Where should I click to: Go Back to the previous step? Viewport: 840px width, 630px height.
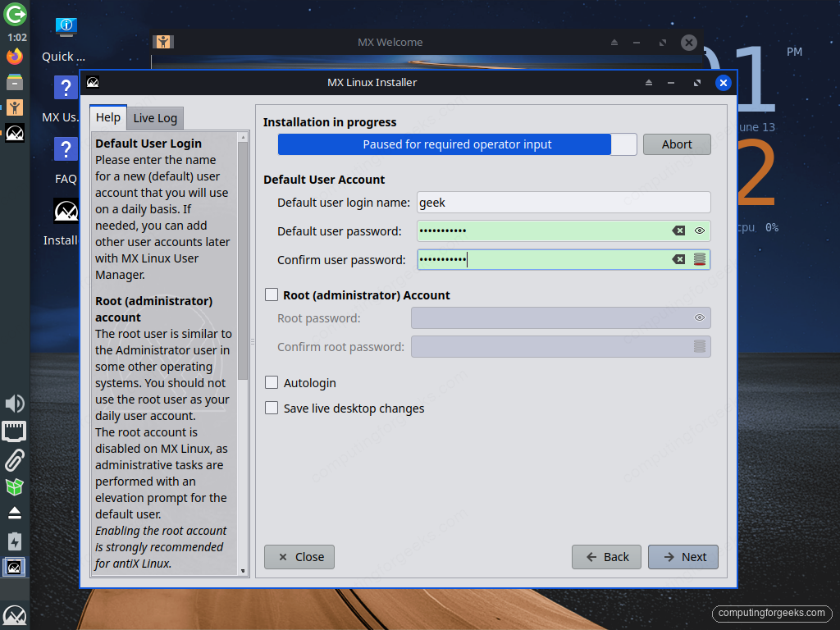[606, 557]
